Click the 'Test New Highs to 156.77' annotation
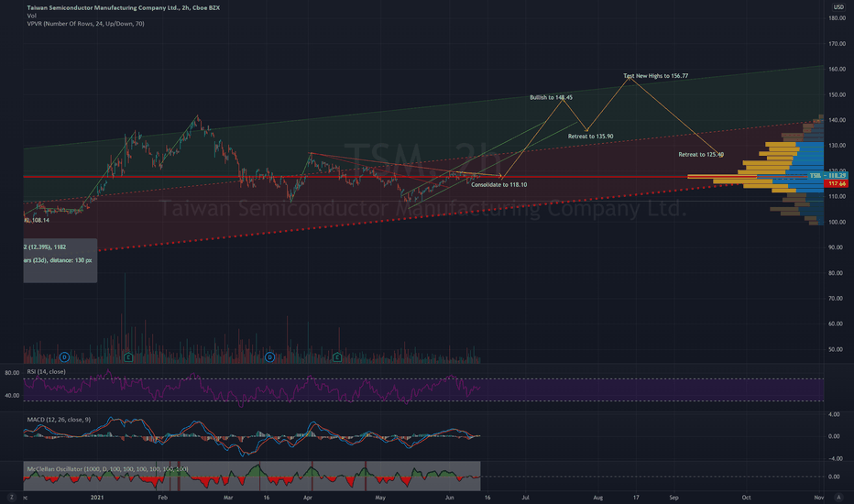This screenshot has height=504, width=854. coord(656,76)
